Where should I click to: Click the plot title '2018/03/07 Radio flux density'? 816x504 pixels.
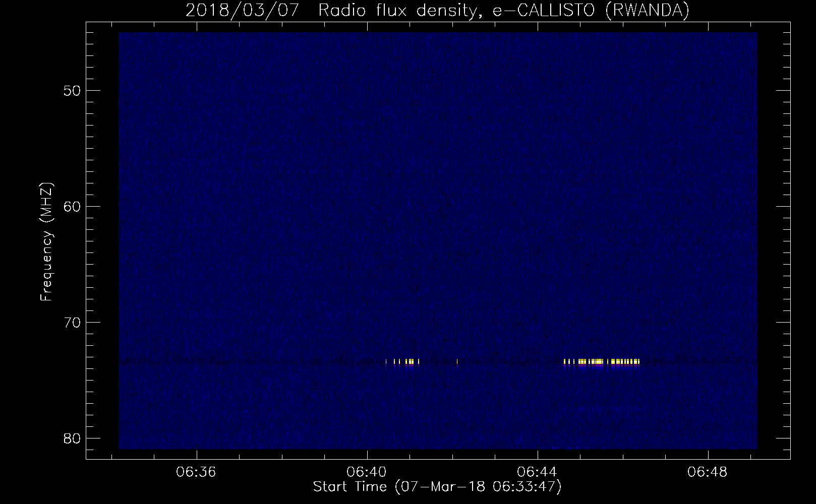click(437, 10)
